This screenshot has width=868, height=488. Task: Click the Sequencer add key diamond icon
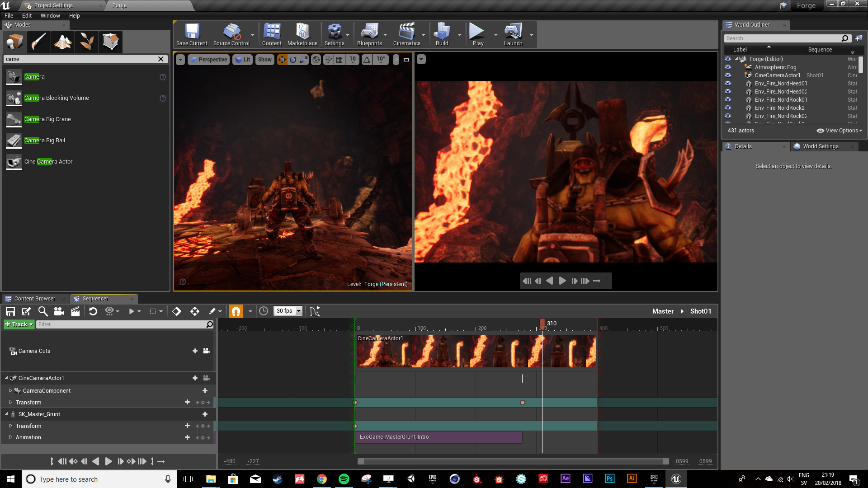[177, 311]
